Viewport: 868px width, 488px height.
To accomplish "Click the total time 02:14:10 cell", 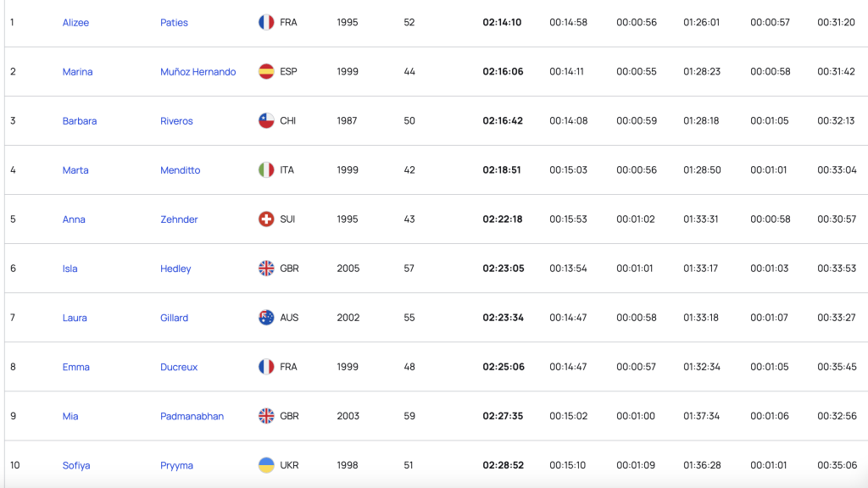I will point(502,23).
